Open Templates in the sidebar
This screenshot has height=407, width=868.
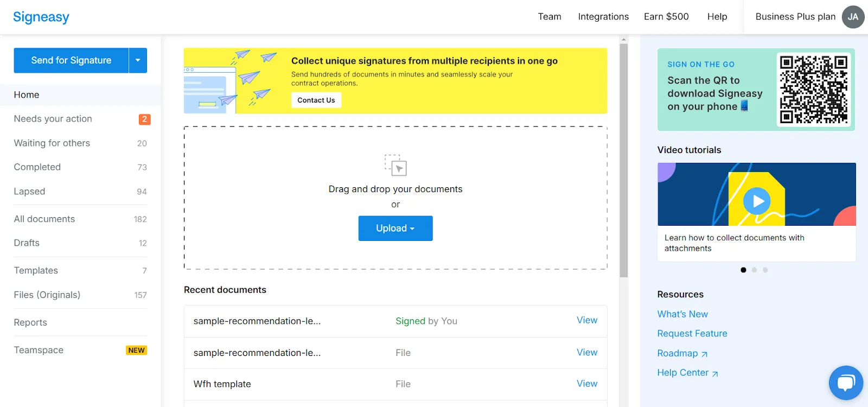click(80, 271)
